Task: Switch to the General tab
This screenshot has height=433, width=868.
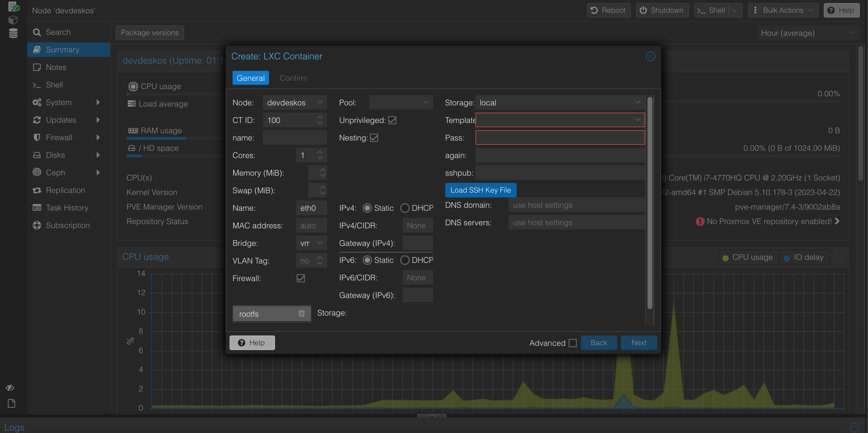Action: point(250,78)
